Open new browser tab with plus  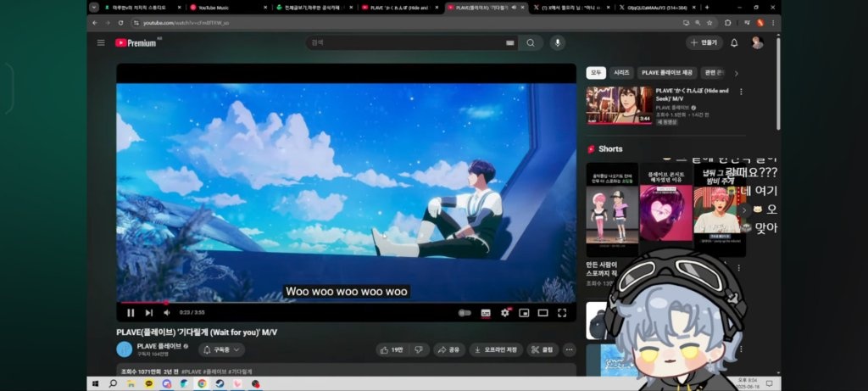point(707,8)
